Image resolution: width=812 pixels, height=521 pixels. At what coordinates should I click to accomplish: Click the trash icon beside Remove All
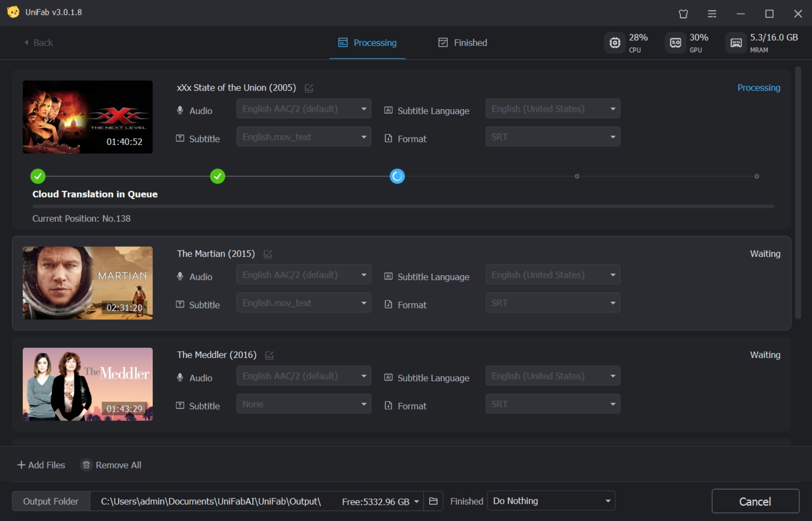click(86, 465)
